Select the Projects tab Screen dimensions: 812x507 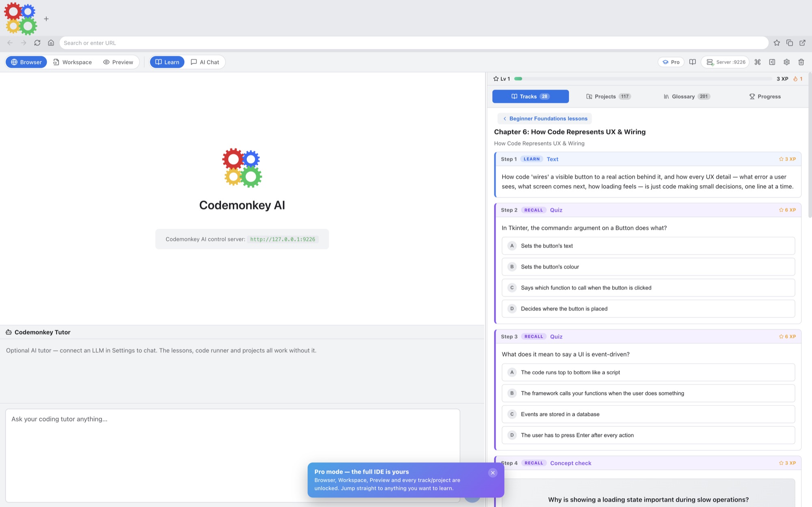coord(608,97)
